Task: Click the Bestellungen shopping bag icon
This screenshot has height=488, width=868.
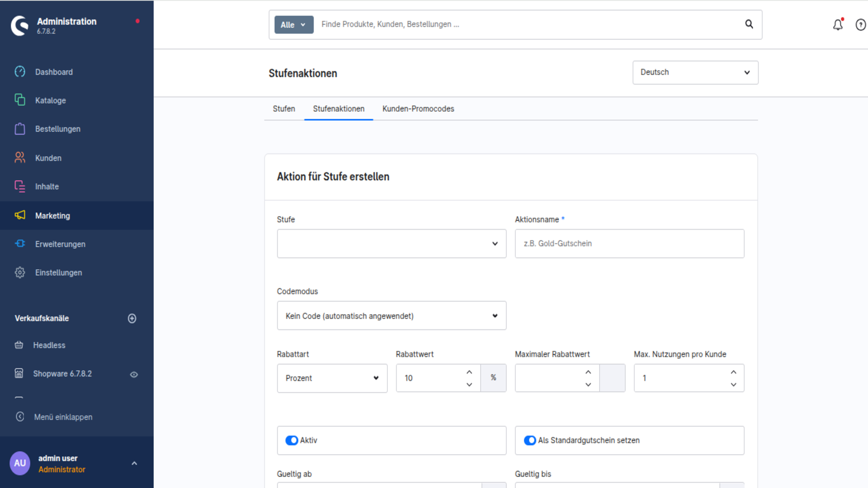Action: point(20,129)
